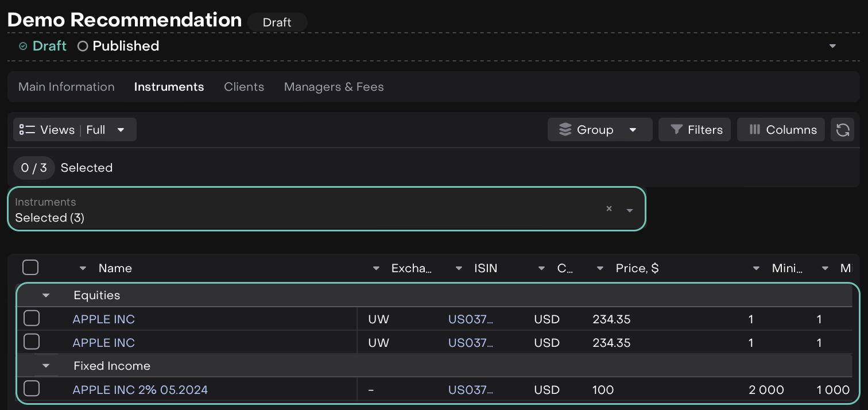The width and height of the screenshot is (868, 410).
Task: Switch to the Main Information tab
Action: tap(67, 87)
